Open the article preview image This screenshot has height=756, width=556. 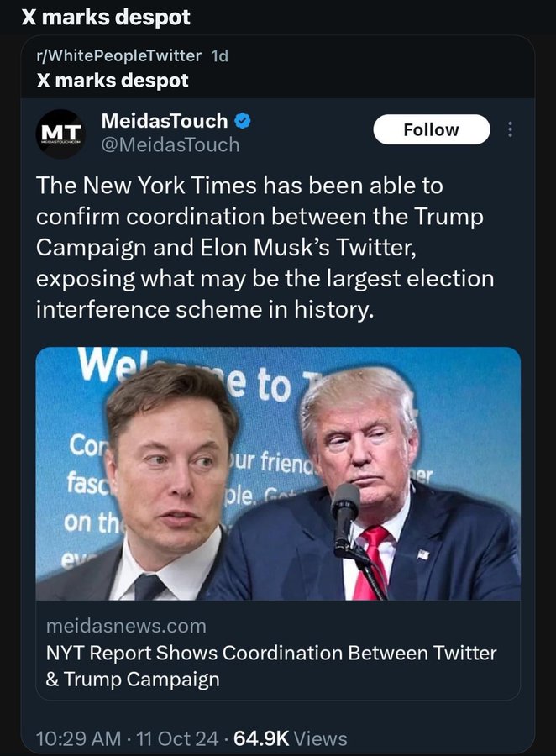[277, 473]
